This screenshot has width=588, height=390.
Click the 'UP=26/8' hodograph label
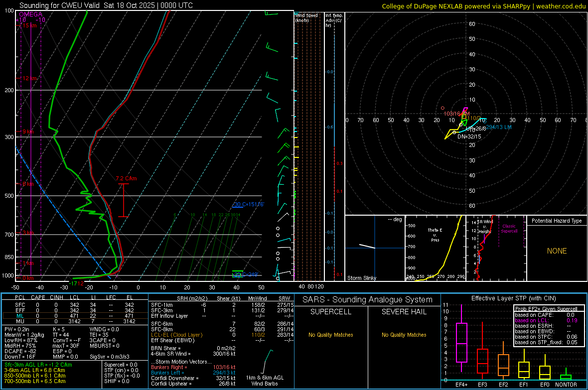pos(476,129)
